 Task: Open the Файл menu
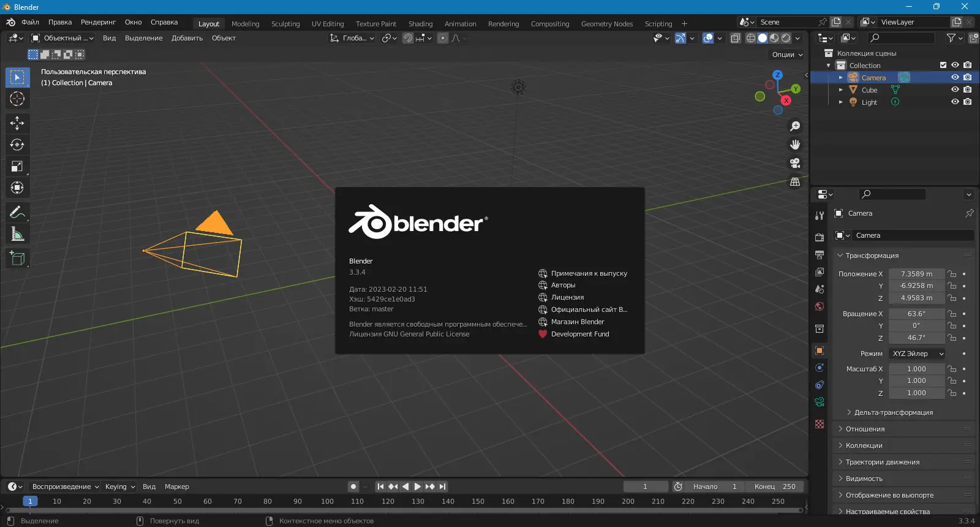[x=30, y=22]
